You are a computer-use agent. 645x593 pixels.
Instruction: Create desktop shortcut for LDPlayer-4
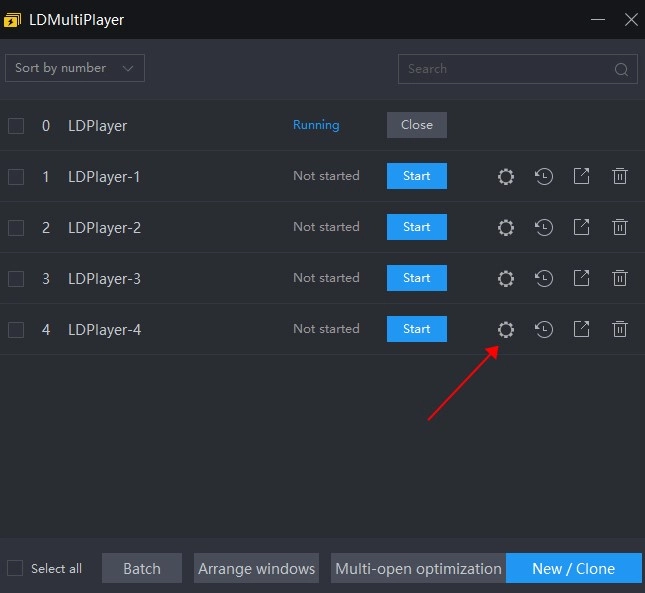581,329
